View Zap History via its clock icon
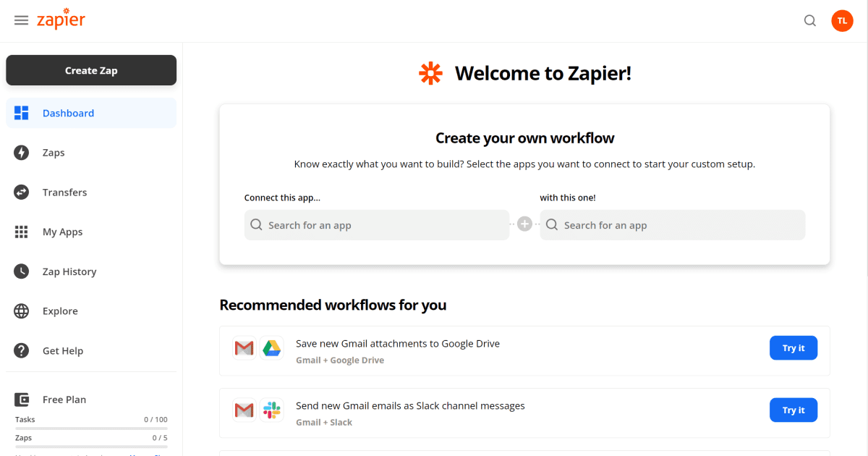The width and height of the screenshot is (868, 456). point(21,271)
